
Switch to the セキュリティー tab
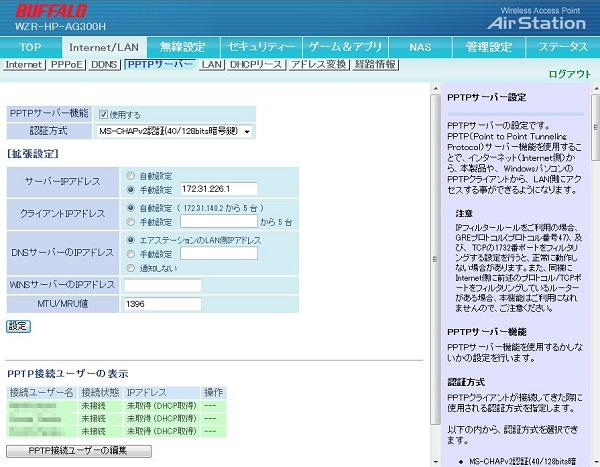tap(261, 47)
